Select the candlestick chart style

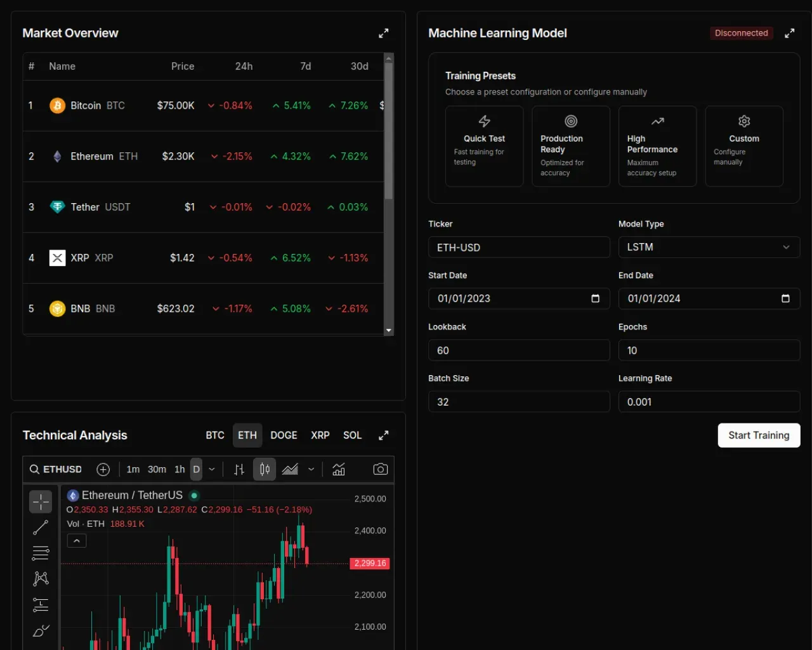tap(264, 469)
